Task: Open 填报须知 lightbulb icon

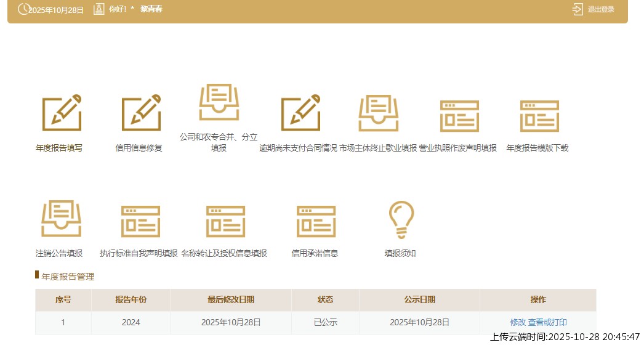Action: click(x=401, y=220)
